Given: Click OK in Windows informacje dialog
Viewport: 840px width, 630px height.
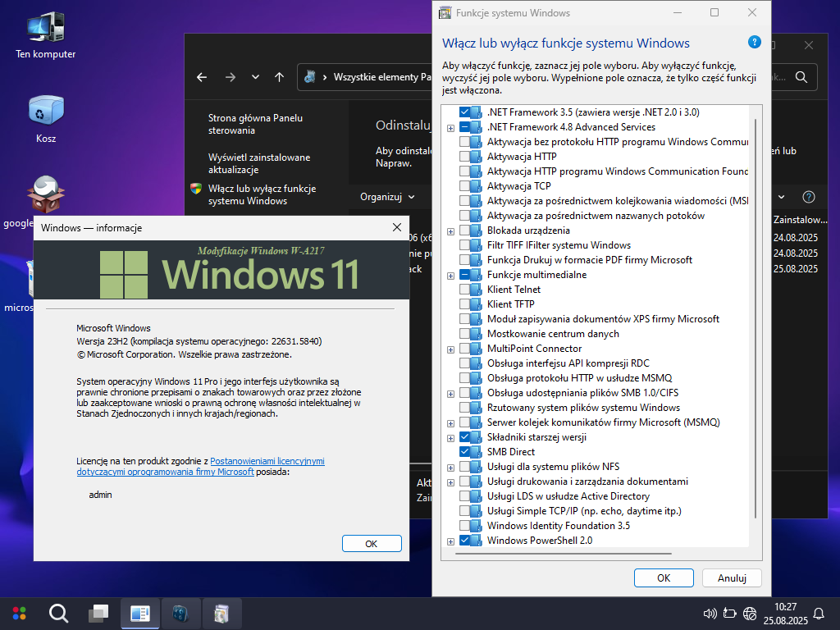Looking at the screenshot, I should click(371, 543).
